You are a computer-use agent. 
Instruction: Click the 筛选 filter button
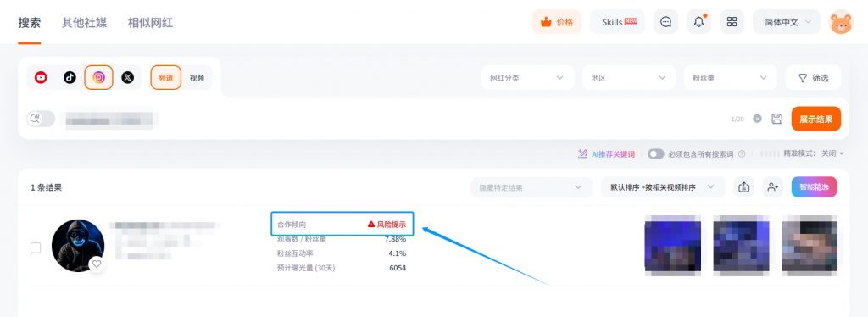click(x=813, y=77)
